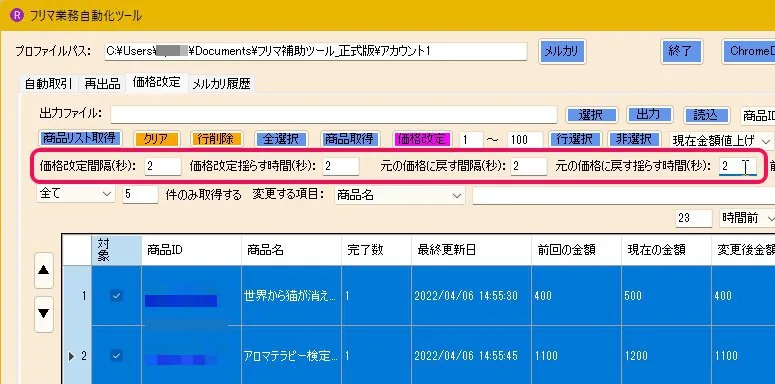
Task: Sort by the 前回の金額 column header
Action: pos(577,250)
